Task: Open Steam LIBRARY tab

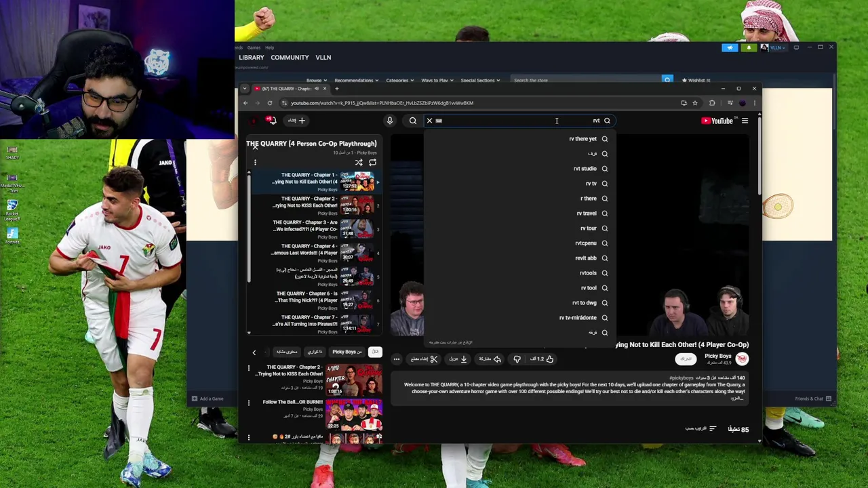Action: click(251, 58)
